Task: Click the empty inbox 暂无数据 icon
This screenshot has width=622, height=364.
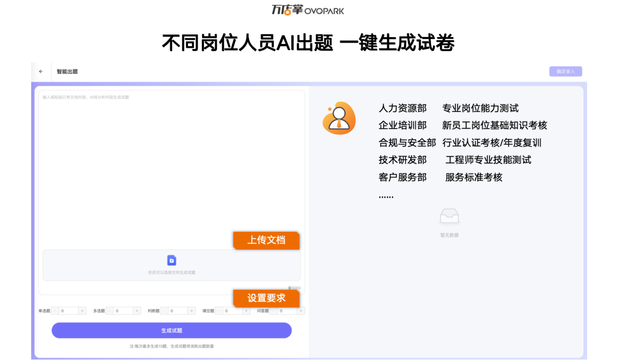Action: 449,217
